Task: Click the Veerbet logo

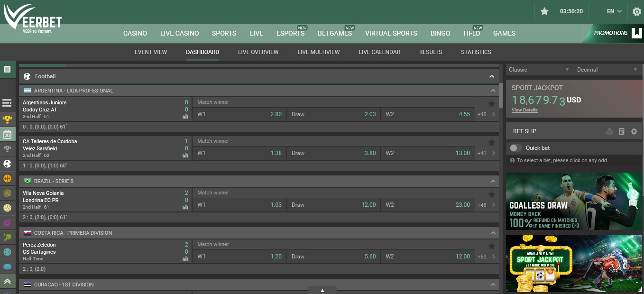Action: pyautogui.click(x=33, y=19)
